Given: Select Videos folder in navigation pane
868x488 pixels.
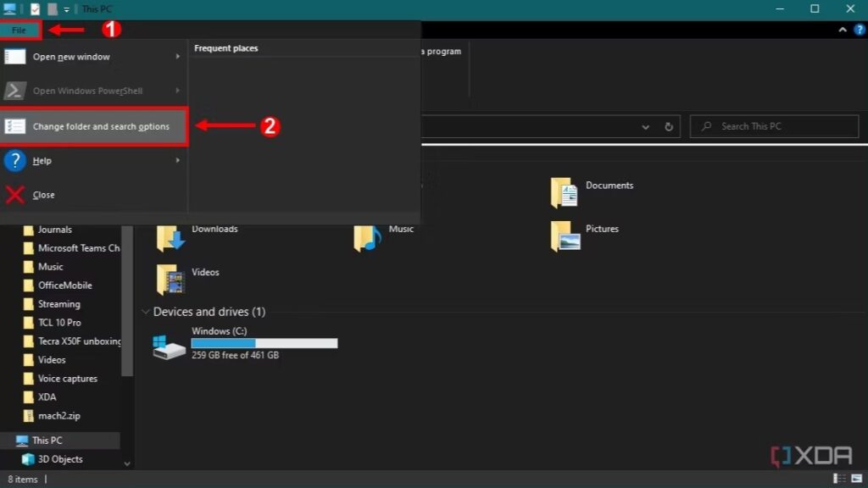Looking at the screenshot, I should coord(52,360).
